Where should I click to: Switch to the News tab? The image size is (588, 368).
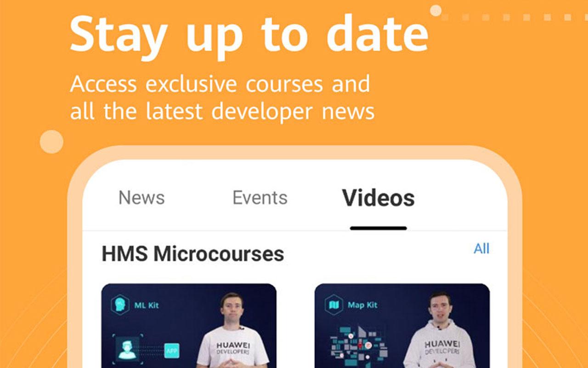point(141,198)
